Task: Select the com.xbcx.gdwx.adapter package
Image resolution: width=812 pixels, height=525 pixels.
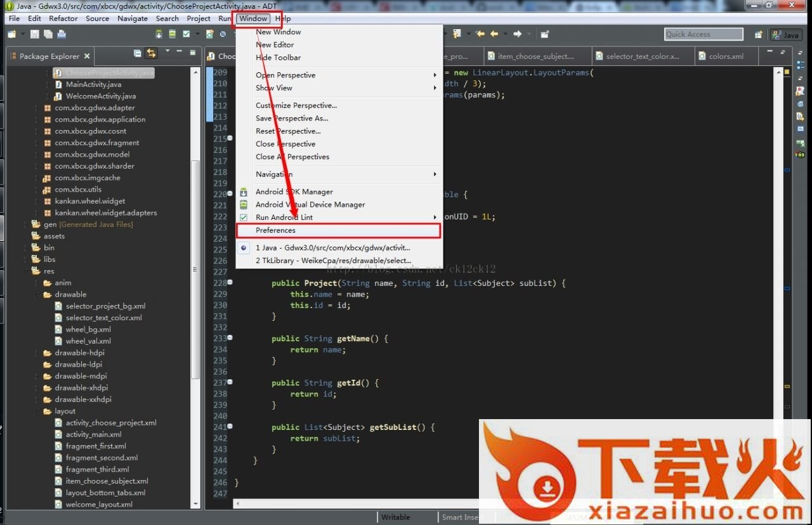Action: click(x=95, y=108)
